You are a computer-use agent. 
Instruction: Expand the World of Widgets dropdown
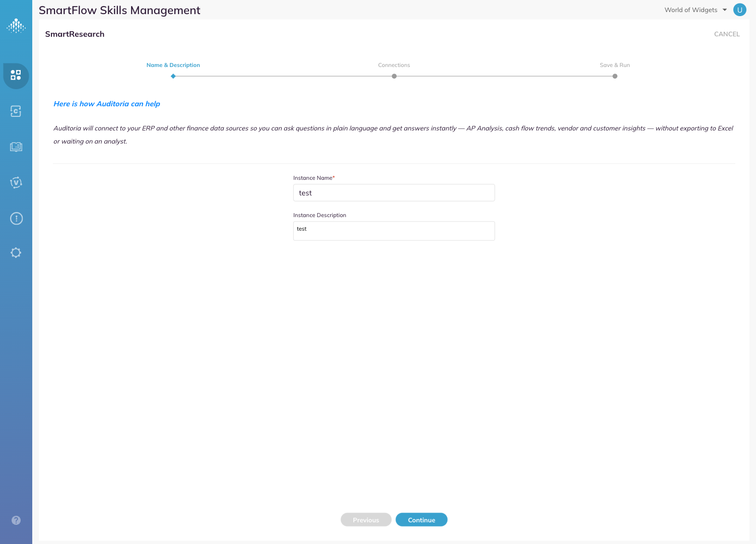point(696,10)
